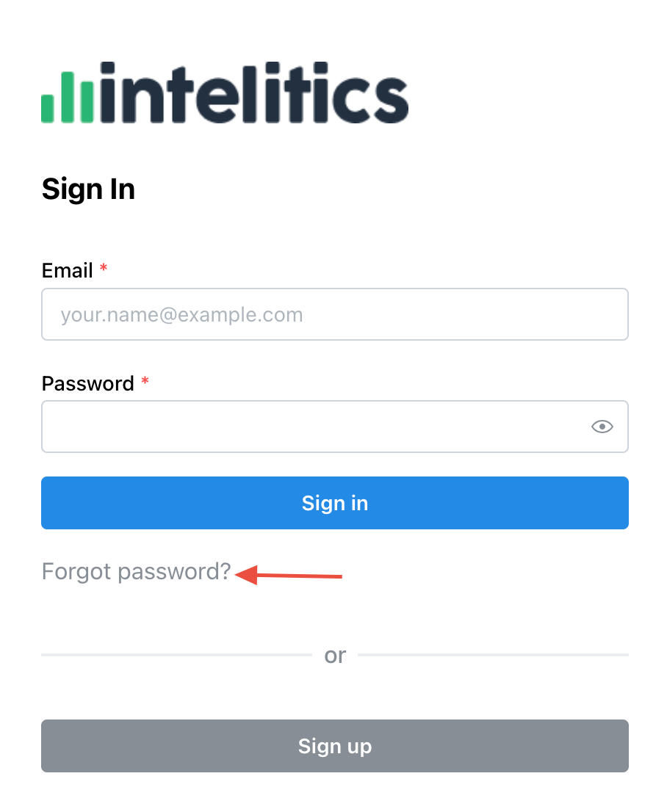Click the Intelitics green bar chart logo icon

(68, 96)
